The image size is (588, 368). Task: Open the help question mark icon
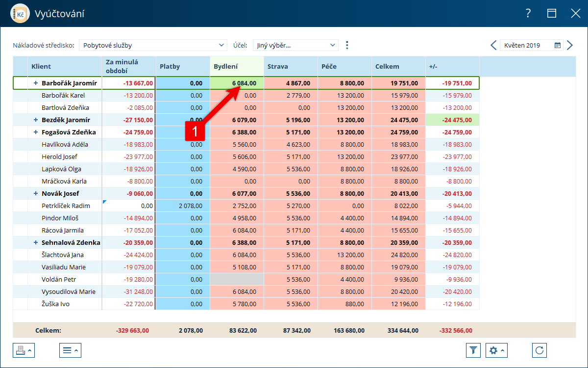click(528, 13)
